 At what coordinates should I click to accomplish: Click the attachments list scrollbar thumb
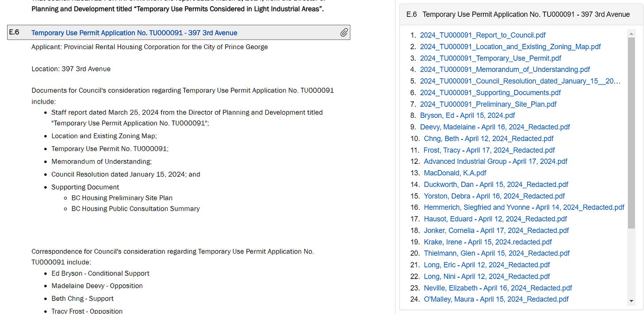632,133
